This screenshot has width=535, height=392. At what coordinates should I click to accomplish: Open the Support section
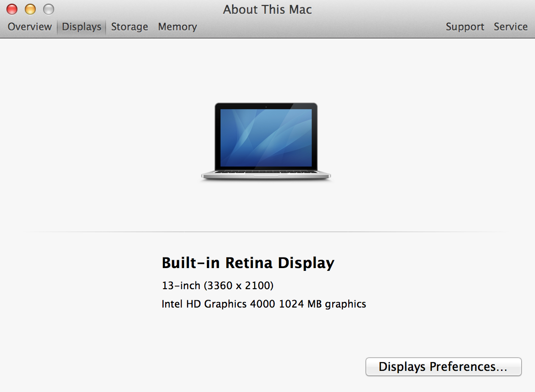[x=465, y=27]
